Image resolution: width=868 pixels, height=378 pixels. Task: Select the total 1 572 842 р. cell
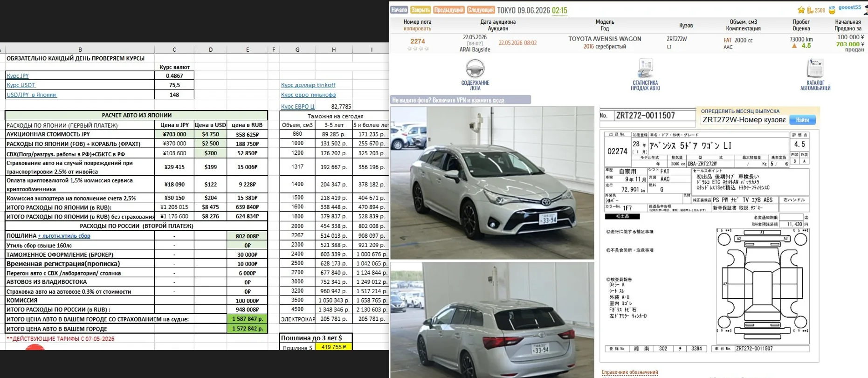click(x=248, y=329)
